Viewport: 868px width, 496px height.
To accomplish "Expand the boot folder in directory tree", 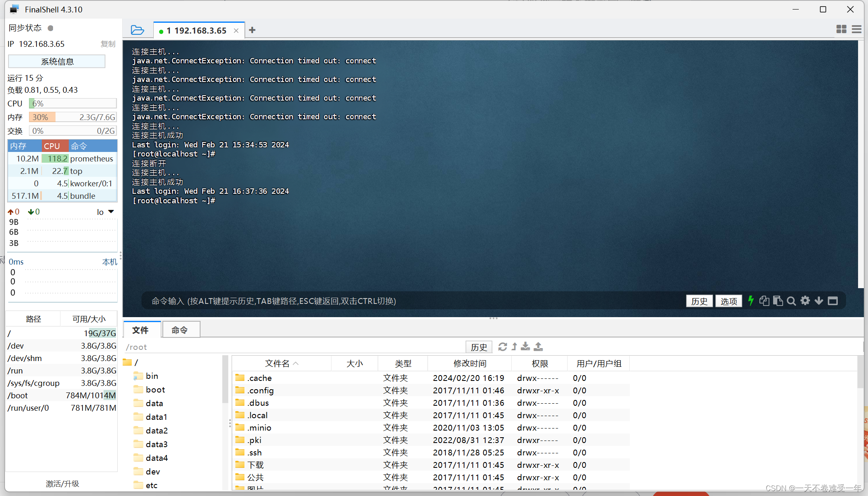I will [x=155, y=389].
